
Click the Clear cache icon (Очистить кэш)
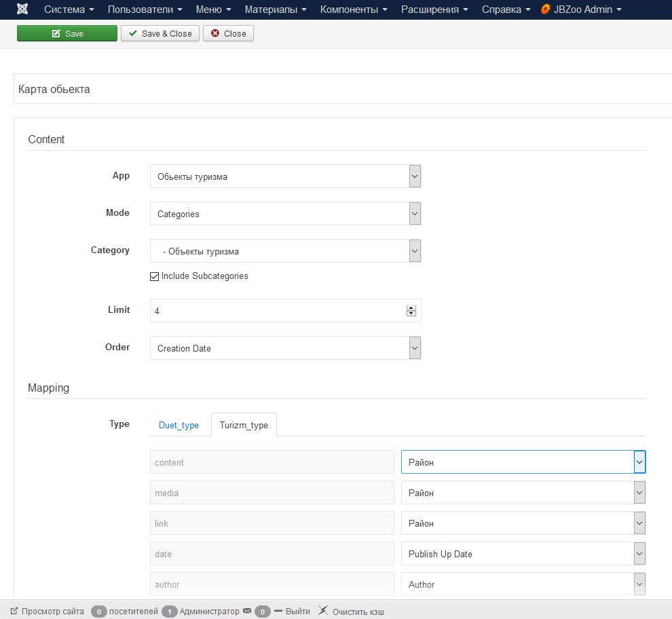point(323,611)
